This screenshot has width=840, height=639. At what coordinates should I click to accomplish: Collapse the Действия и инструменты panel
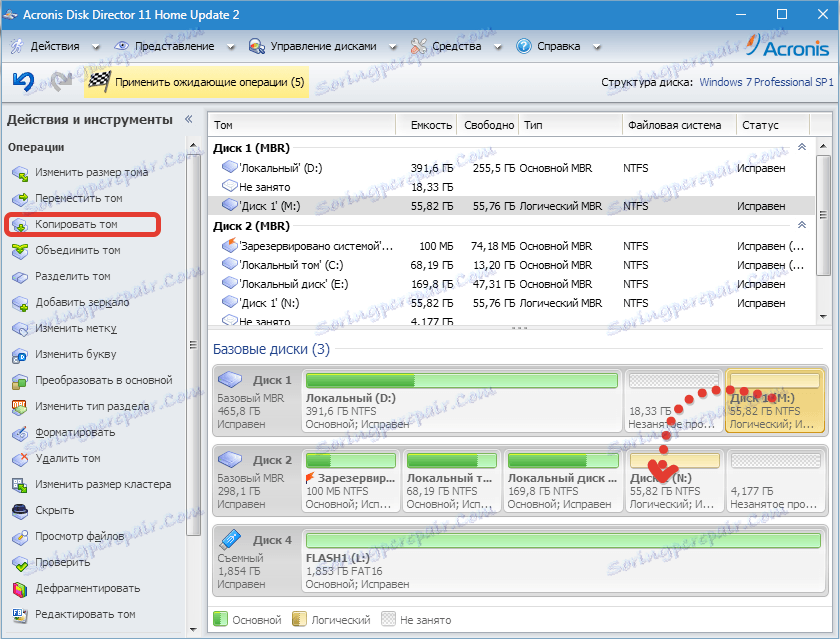pos(189,119)
